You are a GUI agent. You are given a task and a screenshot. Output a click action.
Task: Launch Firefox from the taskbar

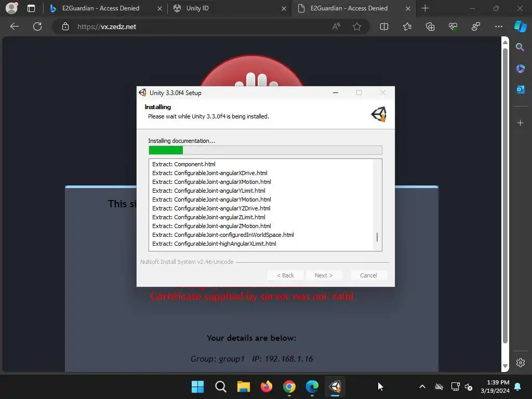267,387
